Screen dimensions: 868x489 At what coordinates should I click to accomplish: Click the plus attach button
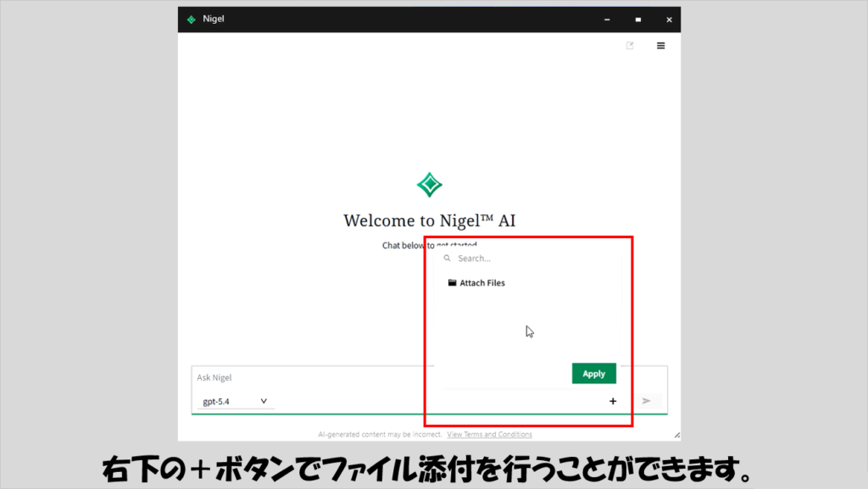point(613,401)
